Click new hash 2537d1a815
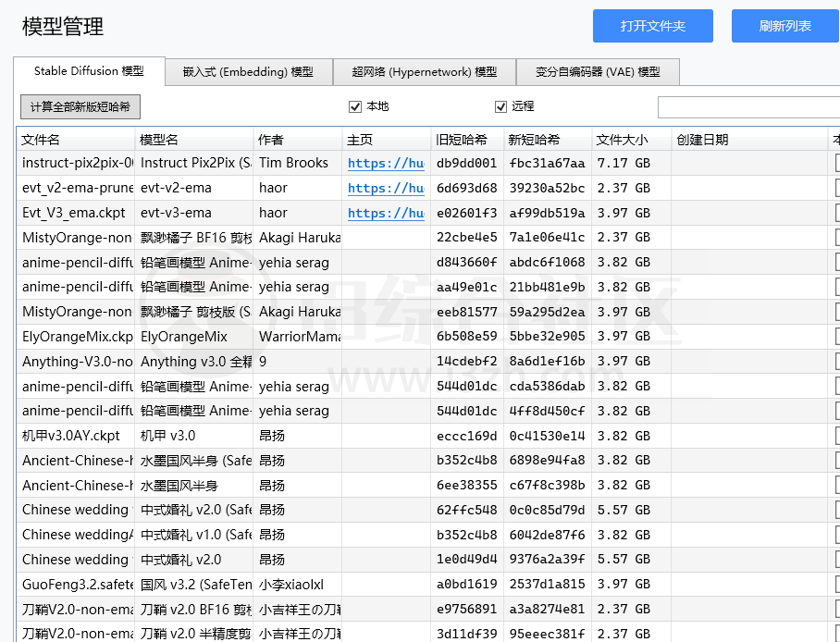Image resolution: width=840 pixels, height=642 pixels. click(x=548, y=584)
